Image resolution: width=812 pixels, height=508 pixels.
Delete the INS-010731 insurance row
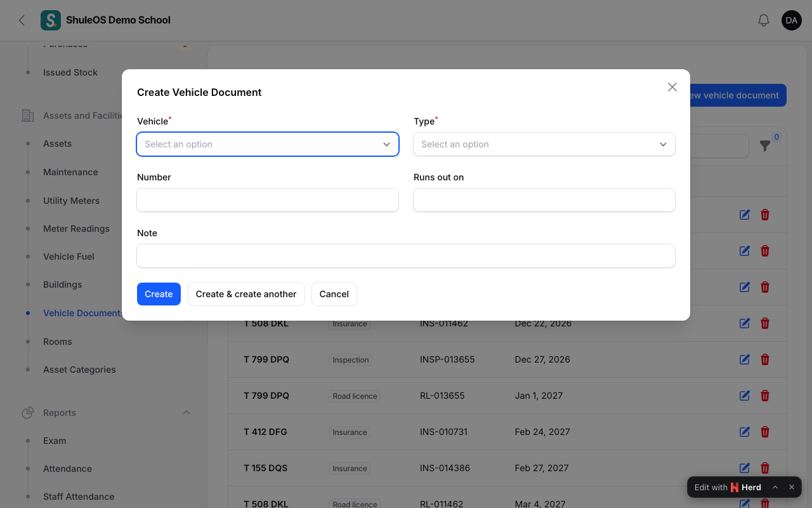click(765, 432)
